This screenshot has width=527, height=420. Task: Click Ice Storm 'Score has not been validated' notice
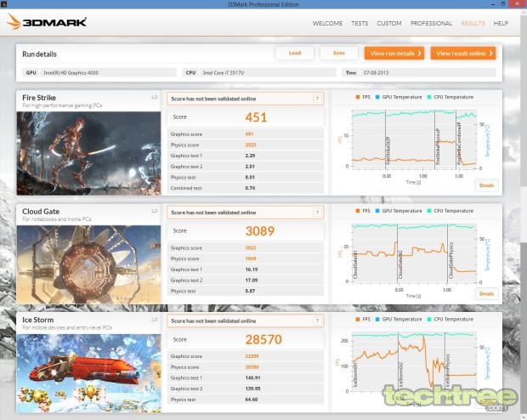[246, 321]
